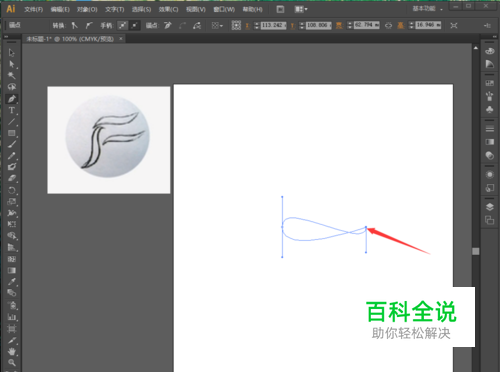This screenshot has width=500, height=372.
Task: Open the 选择(S) menu
Action: [x=141, y=9]
